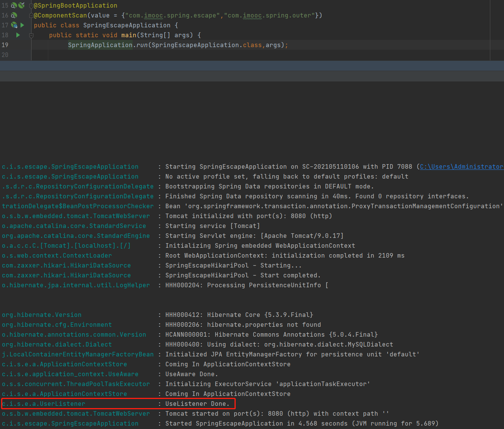Viewport: 504px width, 429px height.
Task: Click BeanPostProcessorChecker logger name
Action: (78, 206)
